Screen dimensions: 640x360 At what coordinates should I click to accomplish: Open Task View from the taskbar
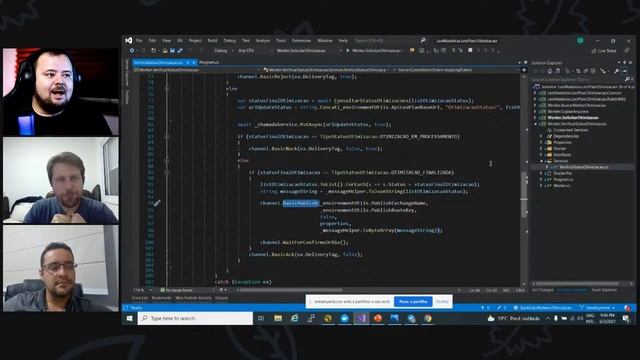point(261,318)
